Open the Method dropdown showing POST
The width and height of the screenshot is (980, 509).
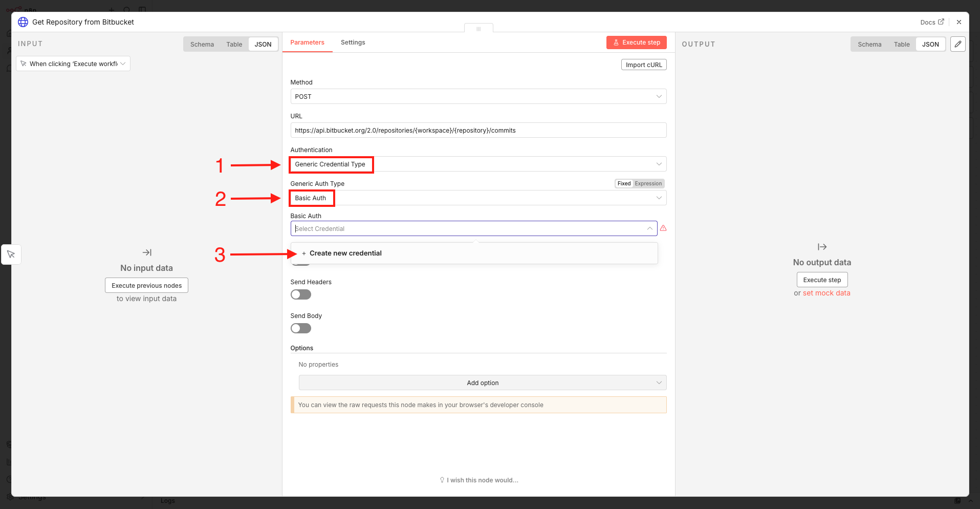[x=478, y=97]
